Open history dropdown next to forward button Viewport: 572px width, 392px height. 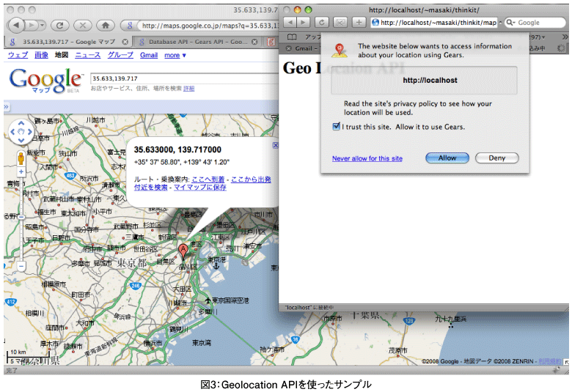coord(43,25)
